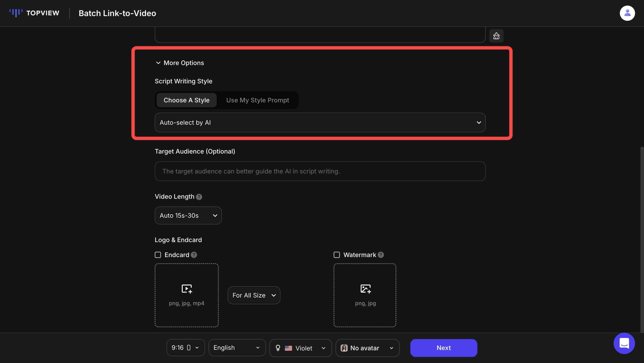Viewport: 644px width, 363px height.
Task: Upload endcard via video-plus icon
Action: click(x=186, y=289)
